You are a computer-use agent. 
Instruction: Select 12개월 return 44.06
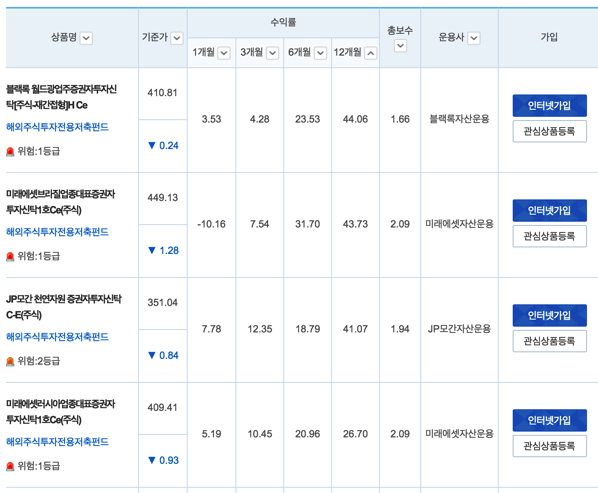(x=355, y=119)
